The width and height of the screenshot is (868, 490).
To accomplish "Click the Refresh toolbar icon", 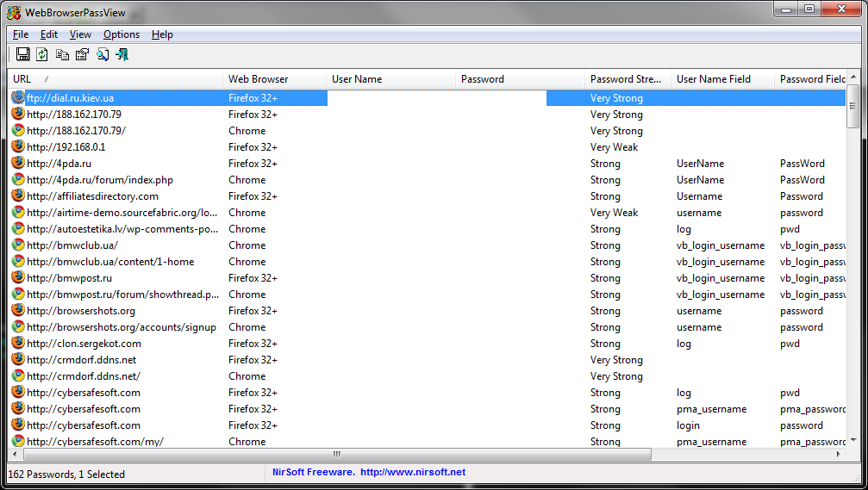I will 42,54.
